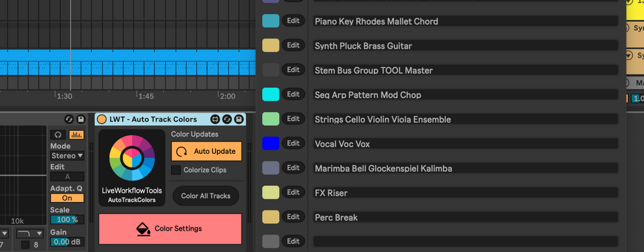The image size is (644, 252).
Task: Click the FX Riser keyword text field
Action: click(x=466, y=192)
